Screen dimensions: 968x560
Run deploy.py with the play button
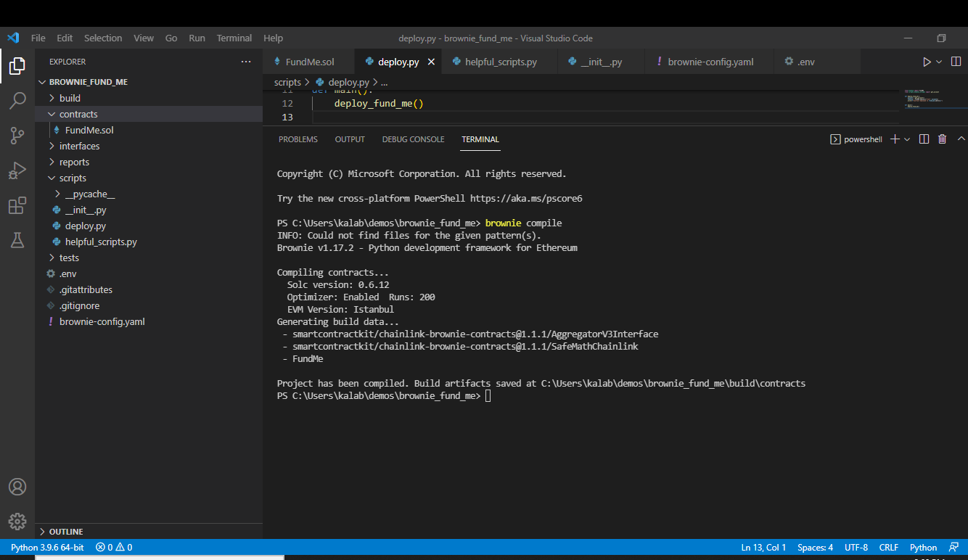[927, 62]
